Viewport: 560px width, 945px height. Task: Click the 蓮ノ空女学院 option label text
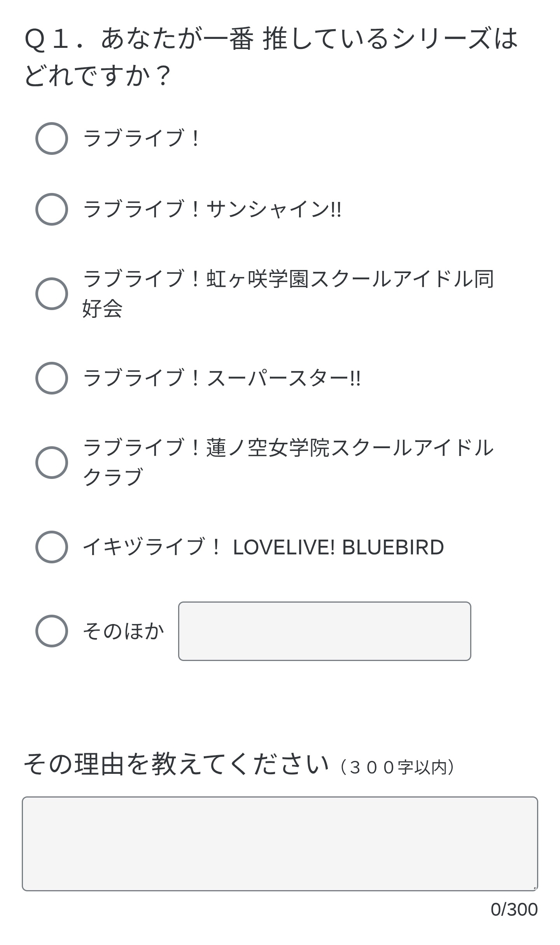[x=288, y=463]
